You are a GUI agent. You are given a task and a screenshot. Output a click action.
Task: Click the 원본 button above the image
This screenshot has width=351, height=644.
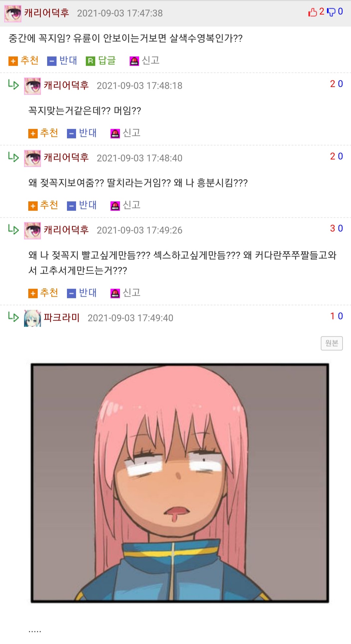coord(332,343)
